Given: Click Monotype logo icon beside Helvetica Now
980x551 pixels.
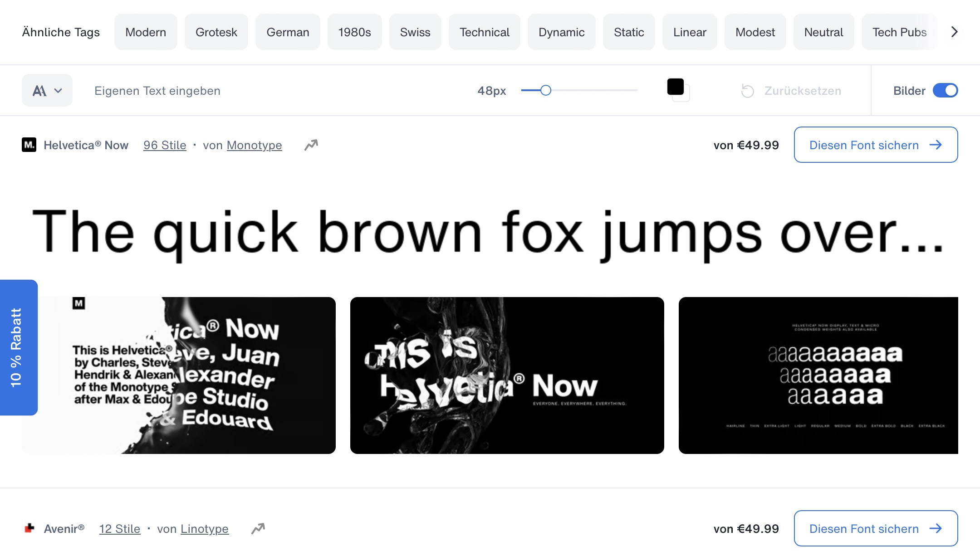Looking at the screenshot, I should [29, 145].
